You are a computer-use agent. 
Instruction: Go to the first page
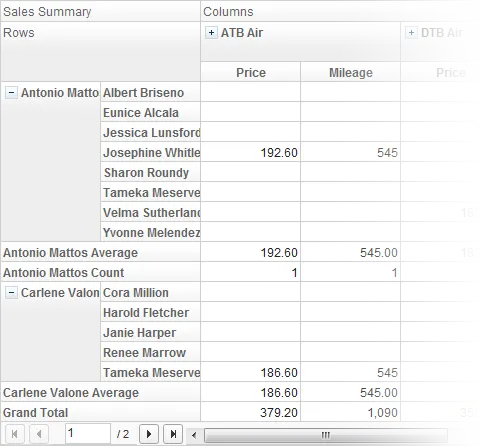pos(15,434)
